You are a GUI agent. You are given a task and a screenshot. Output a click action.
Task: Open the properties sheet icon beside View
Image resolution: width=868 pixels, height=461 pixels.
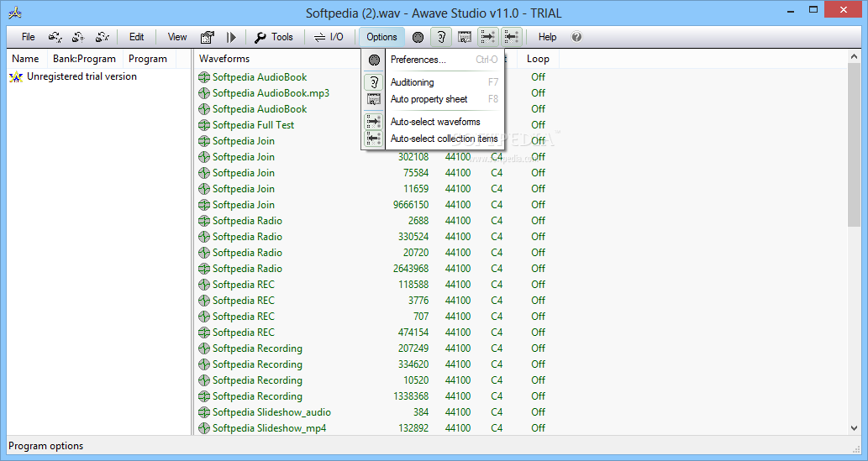[x=207, y=37]
